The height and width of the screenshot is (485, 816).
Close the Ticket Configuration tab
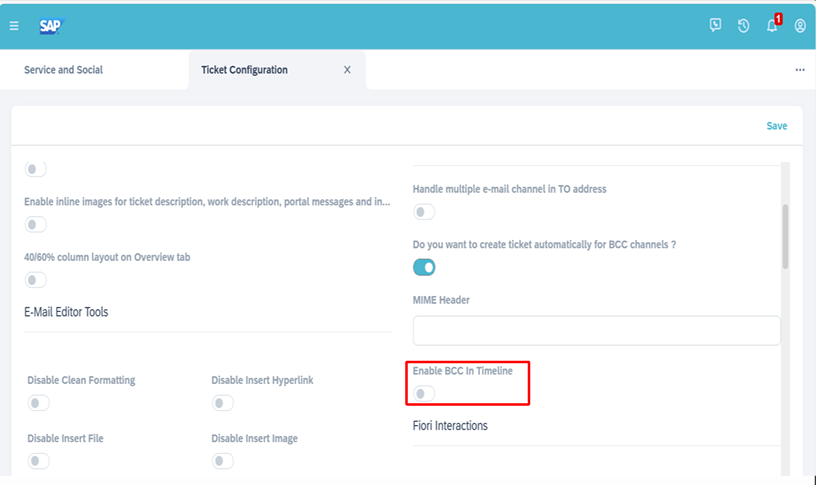click(x=347, y=70)
